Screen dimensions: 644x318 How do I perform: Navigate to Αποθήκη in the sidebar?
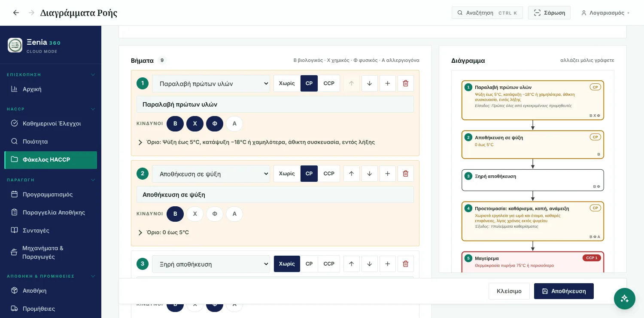coord(51,290)
